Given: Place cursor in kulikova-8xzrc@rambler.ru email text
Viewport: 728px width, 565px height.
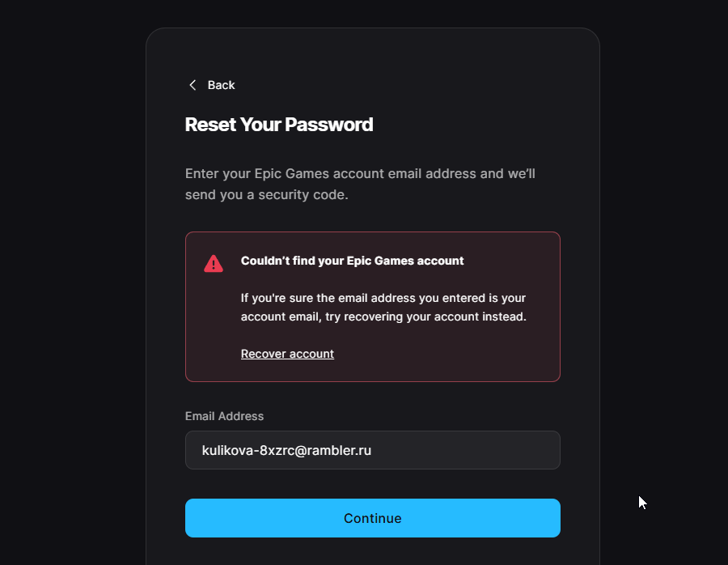Looking at the screenshot, I should pos(286,450).
